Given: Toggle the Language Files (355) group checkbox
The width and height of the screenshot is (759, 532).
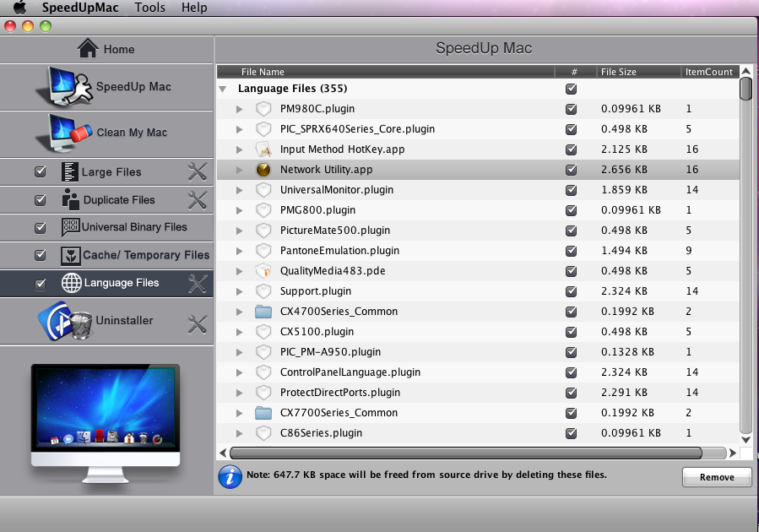Looking at the screenshot, I should coord(572,89).
